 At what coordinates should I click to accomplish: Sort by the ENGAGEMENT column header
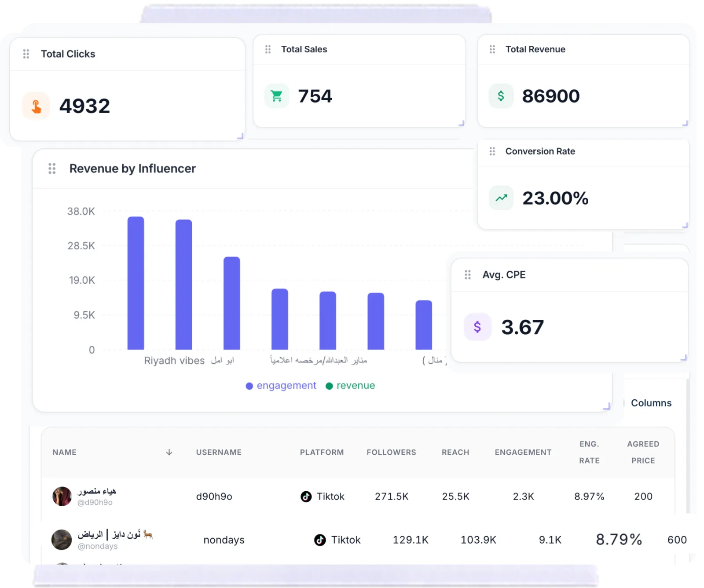click(x=523, y=453)
